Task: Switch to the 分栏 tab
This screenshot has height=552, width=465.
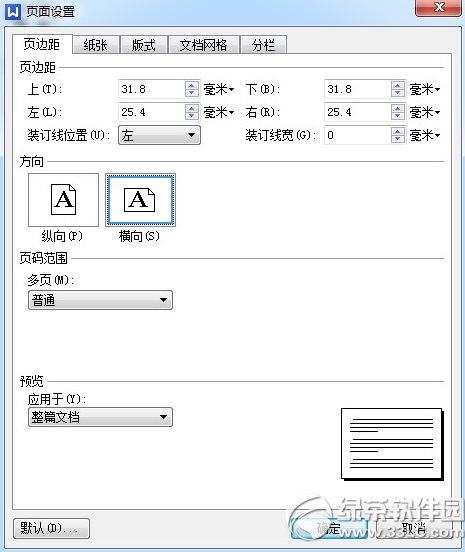Action: (x=263, y=45)
